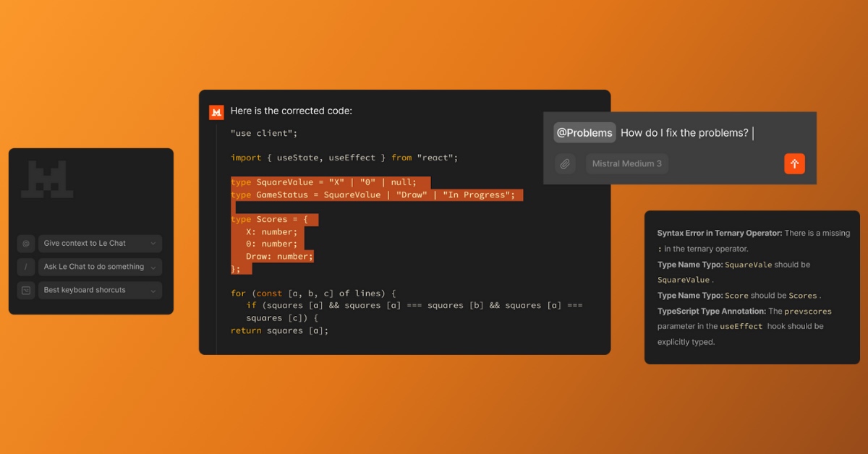Viewport: 868px width, 454px height.
Task: Click the 'Draw: number;' line
Action: tap(279, 256)
